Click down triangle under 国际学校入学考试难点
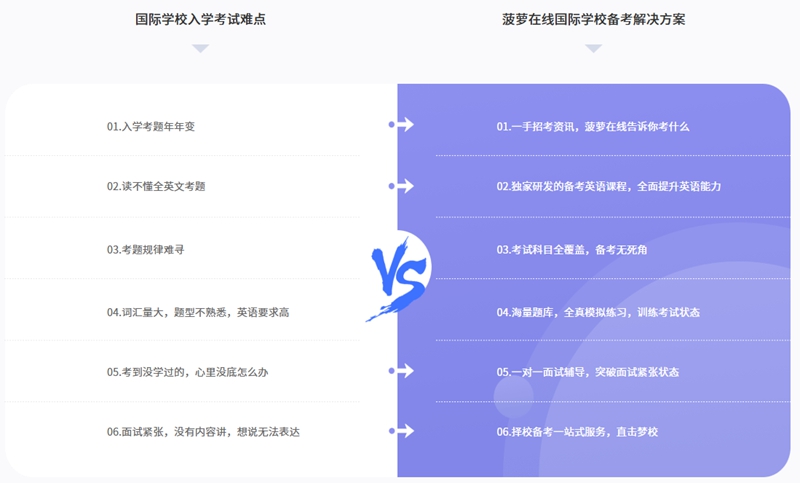800x483 pixels. click(x=201, y=48)
